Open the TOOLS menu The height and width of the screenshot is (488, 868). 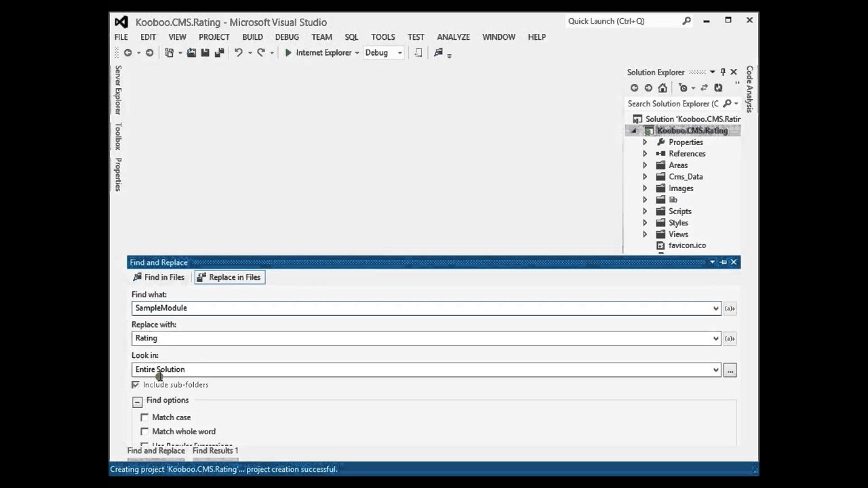tap(383, 37)
